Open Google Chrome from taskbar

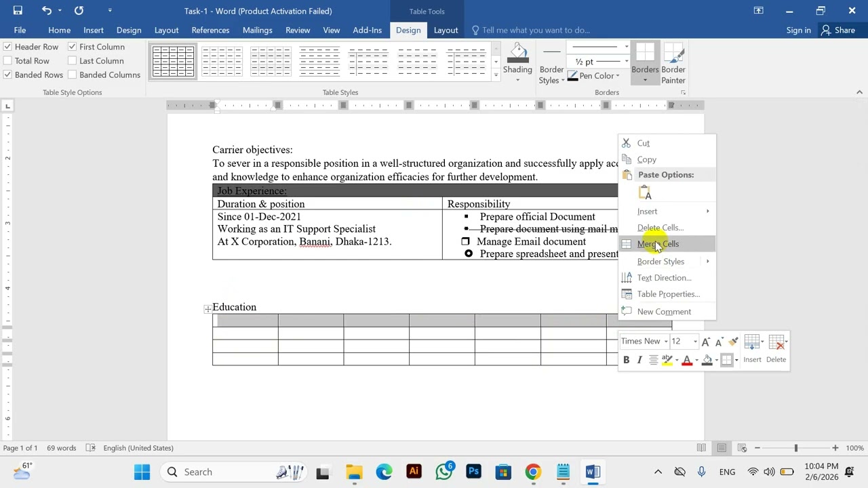pyautogui.click(x=533, y=472)
